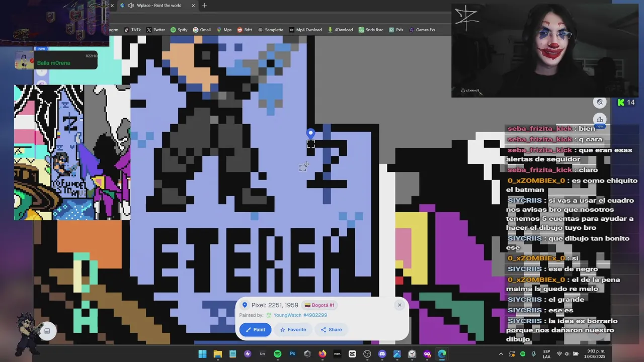Image resolution: width=644 pixels, height=362 pixels.
Task: Open the blue photo app in the taskbar
Action: click(x=397, y=354)
